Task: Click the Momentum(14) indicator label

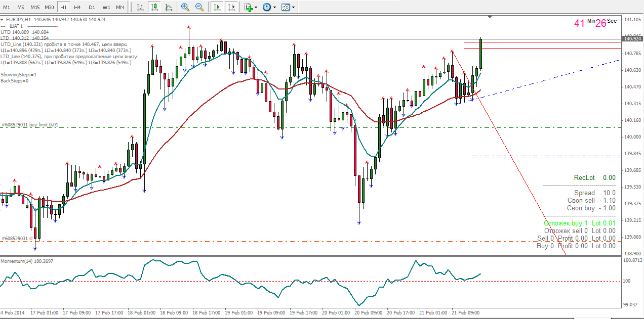Action: 27,261
